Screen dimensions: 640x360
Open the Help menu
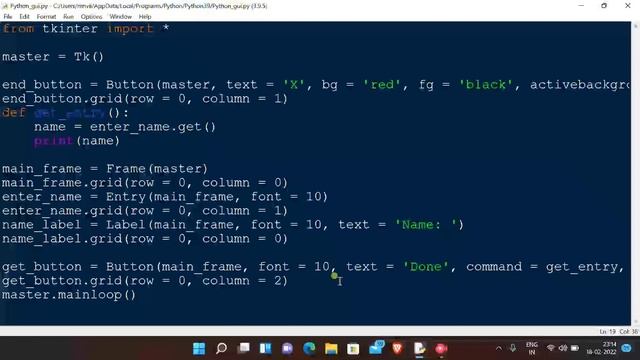pyautogui.click(x=145, y=17)
